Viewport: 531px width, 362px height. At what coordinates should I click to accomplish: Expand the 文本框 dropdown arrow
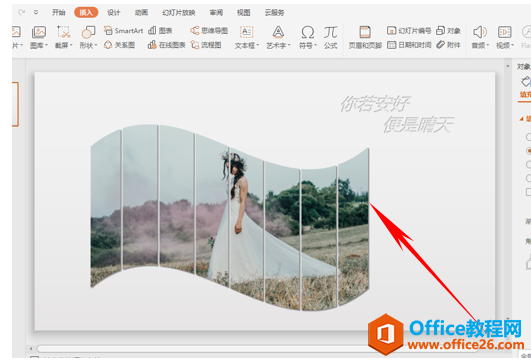pyautogui.click(x=258, y=45)
